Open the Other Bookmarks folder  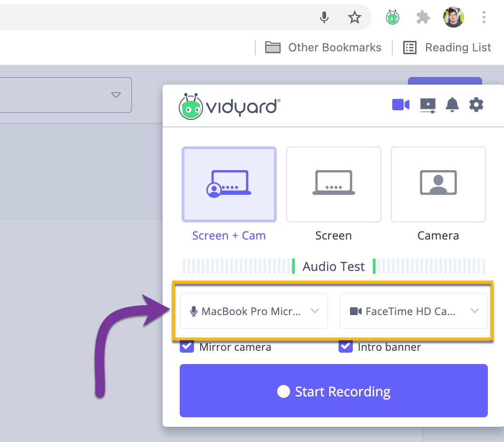tap(323, 48)
